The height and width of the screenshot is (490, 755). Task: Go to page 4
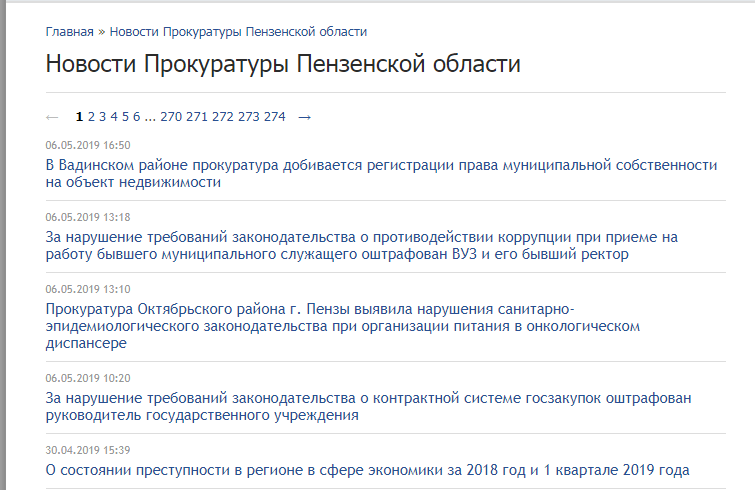[x=114, y=116]
